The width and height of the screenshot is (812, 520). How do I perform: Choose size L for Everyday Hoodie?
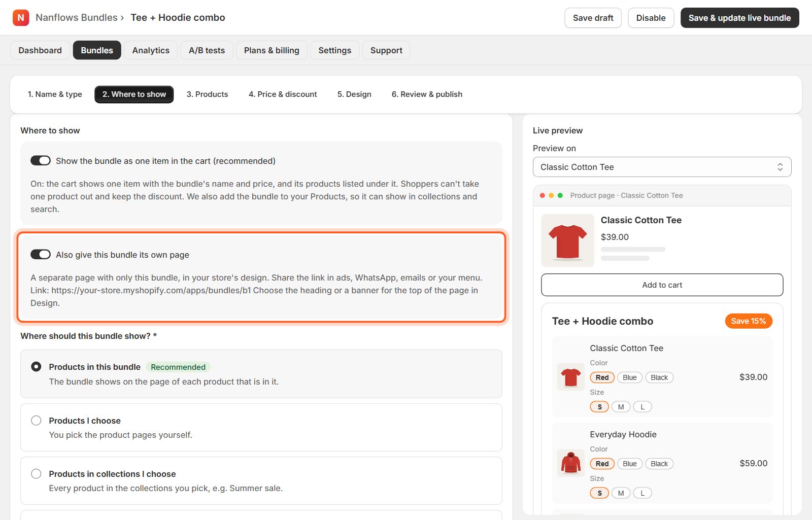point(642,493)
